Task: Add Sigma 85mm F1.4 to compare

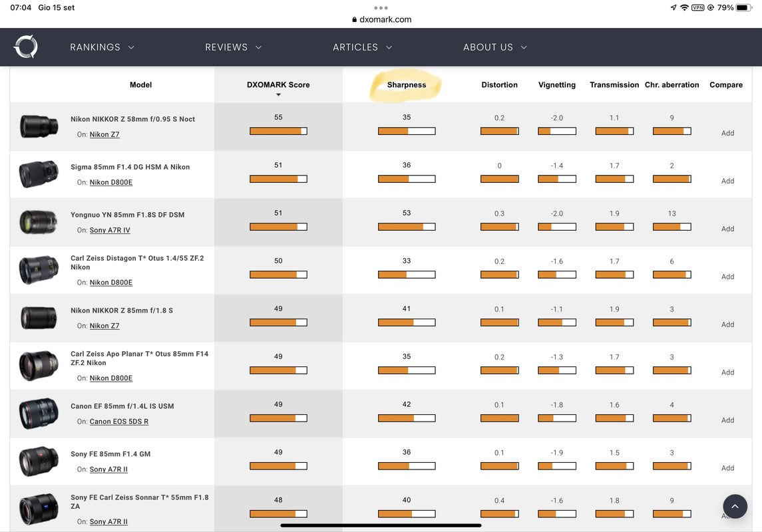Action: coord(727,181)
